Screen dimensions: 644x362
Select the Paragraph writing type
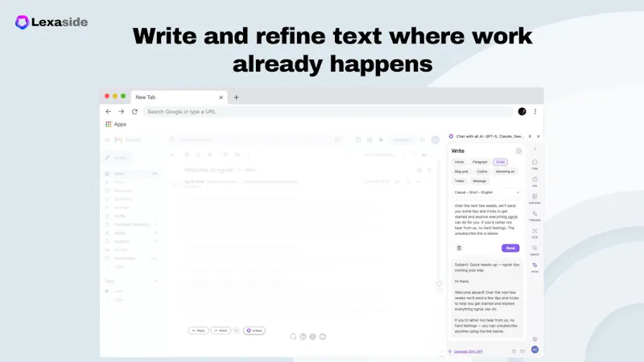(480, 162)
